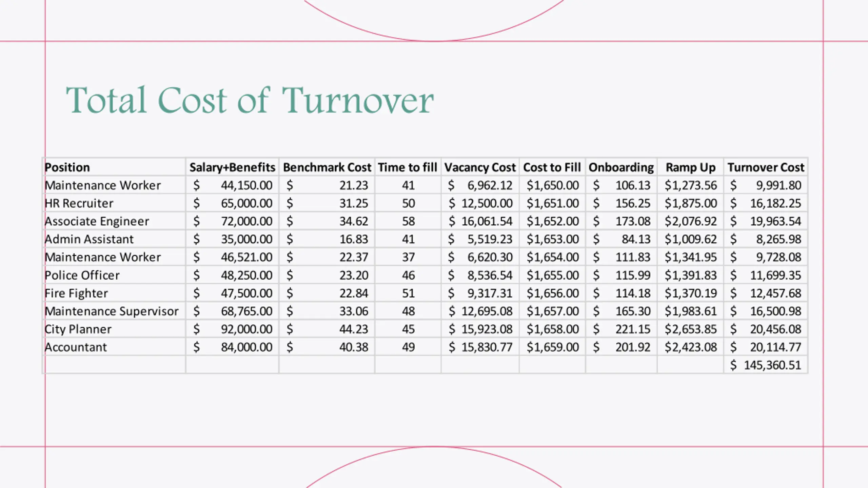Select the Police Officer row label
The width and height of the screenshot is (868, 488).
82,275
